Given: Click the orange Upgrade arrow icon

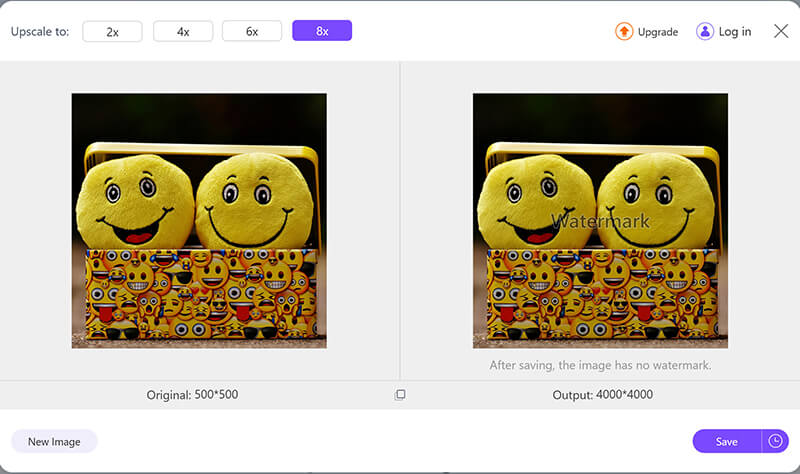Looking at the screenshot, I should [624, 31].
